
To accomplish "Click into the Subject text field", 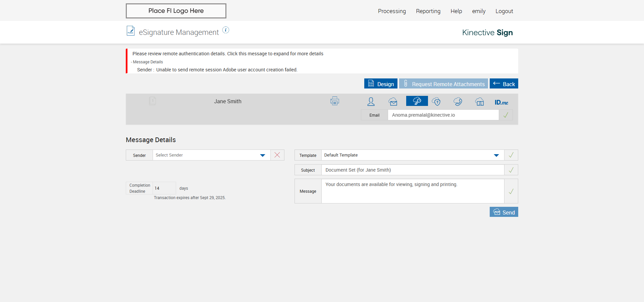I will [x=413, y=170].
